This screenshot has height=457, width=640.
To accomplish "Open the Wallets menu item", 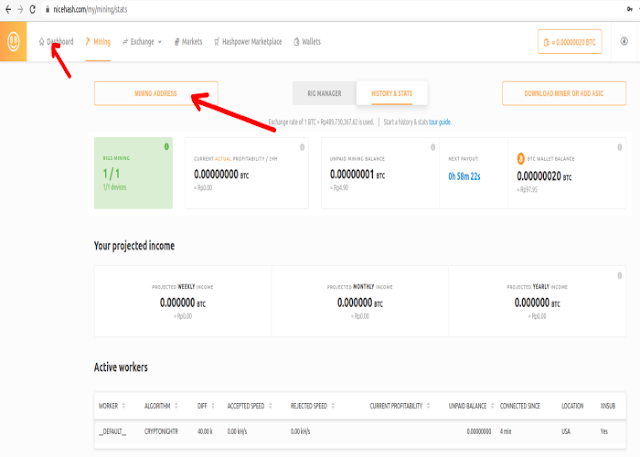I will click(x=307, y=42).
